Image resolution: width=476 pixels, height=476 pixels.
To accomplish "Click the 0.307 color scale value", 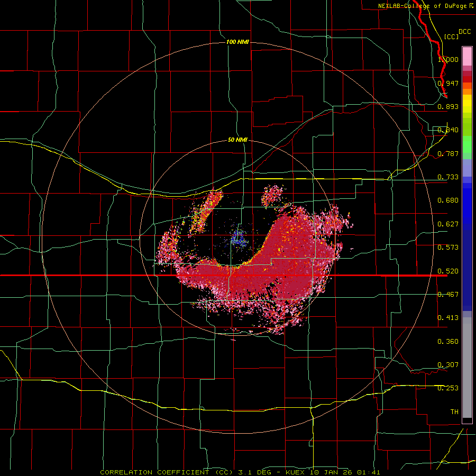I will pyautogui.click(x=448, y=364).
